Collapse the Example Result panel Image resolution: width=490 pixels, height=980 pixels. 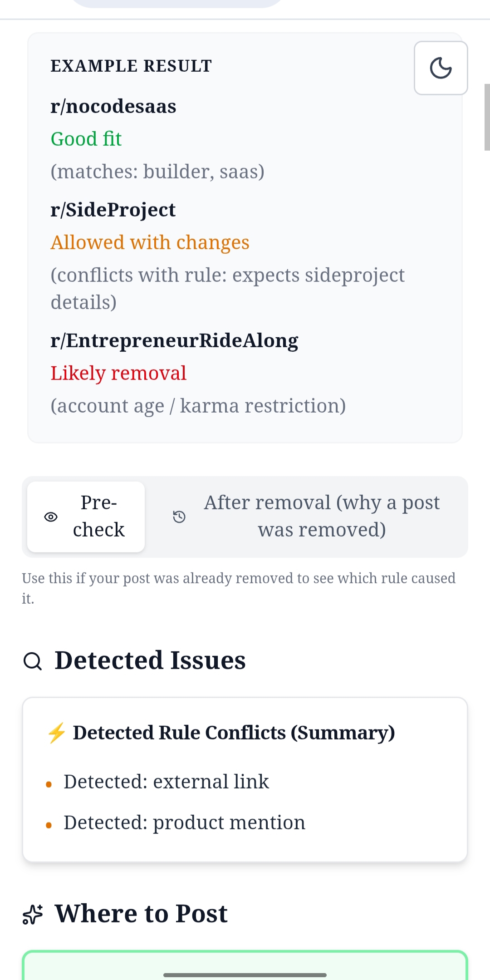pyautogui.click(x=131, y=65)
